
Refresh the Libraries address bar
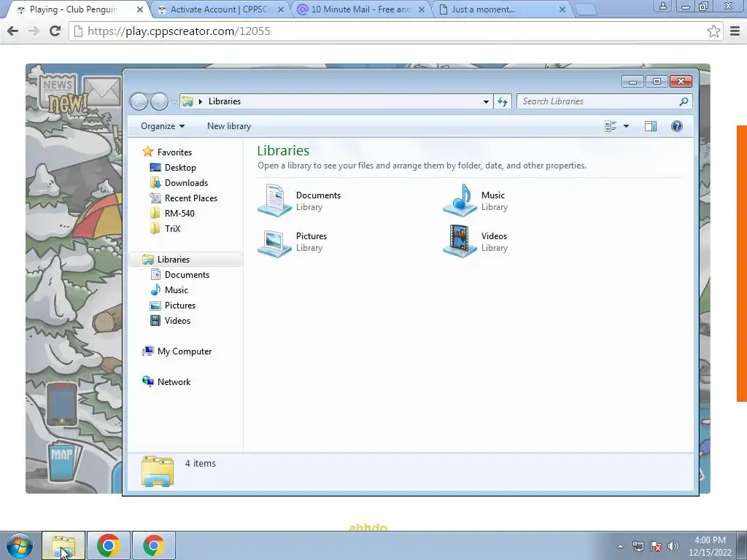pyautogui.click(x=503, y=101)
